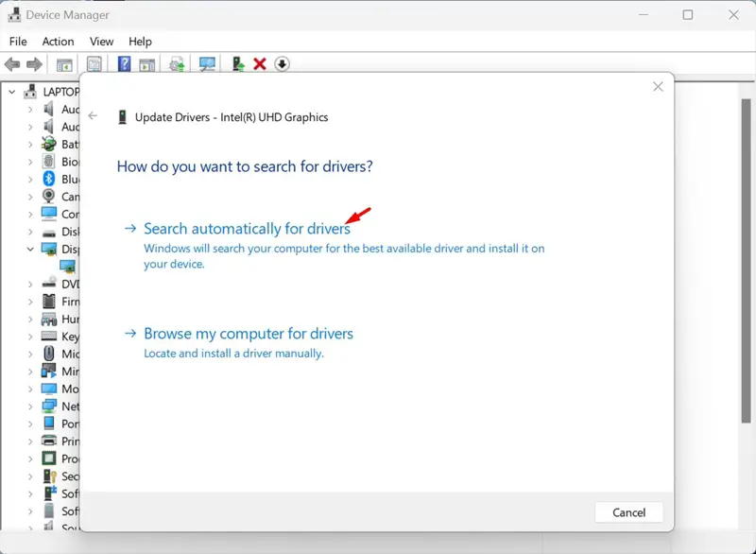
Task: Expand the Bluetooth node chevron
Action: tap(30, 180)
